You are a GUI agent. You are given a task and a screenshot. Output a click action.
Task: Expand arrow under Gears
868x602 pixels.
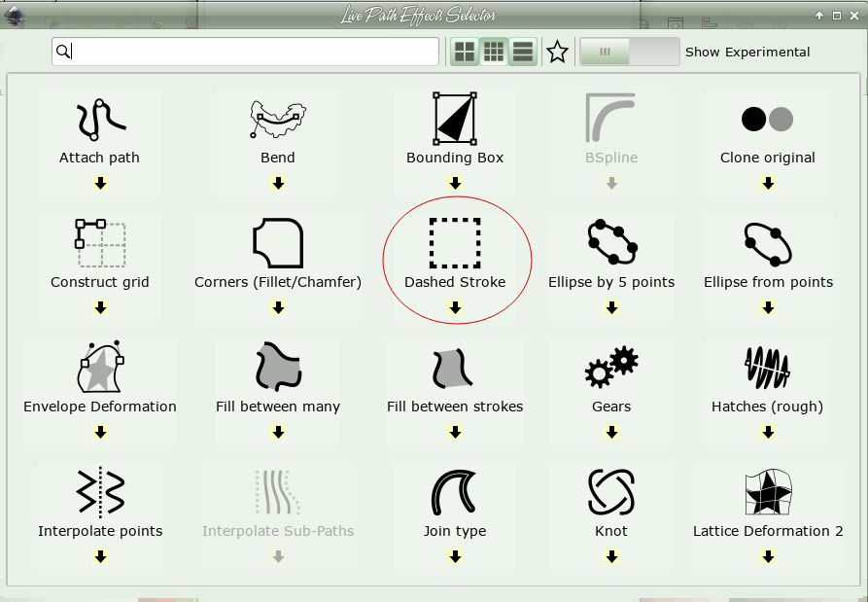611,432
